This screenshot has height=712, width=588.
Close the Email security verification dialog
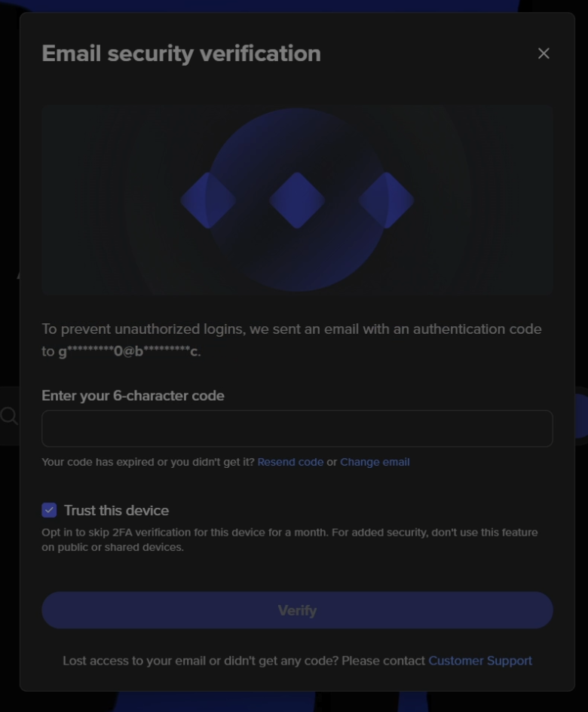(x=544, y=53)
